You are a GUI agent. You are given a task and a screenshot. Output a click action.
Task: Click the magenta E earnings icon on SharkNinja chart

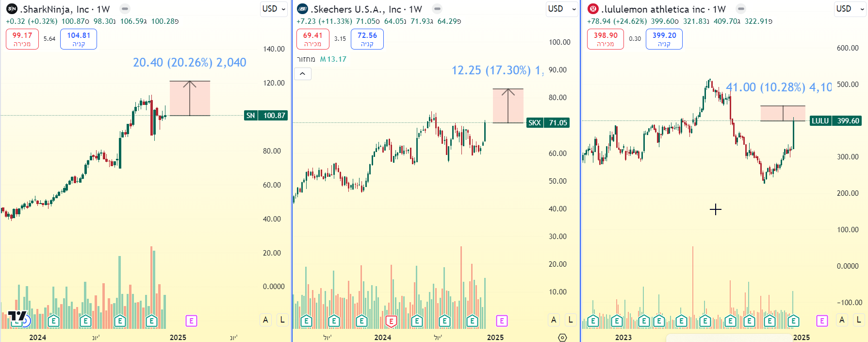191,321
